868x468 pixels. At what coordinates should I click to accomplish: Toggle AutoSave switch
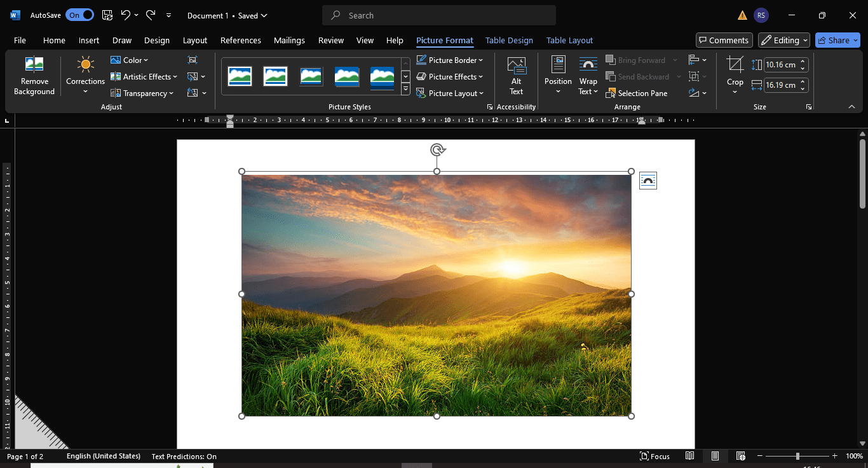click(79, 15)
